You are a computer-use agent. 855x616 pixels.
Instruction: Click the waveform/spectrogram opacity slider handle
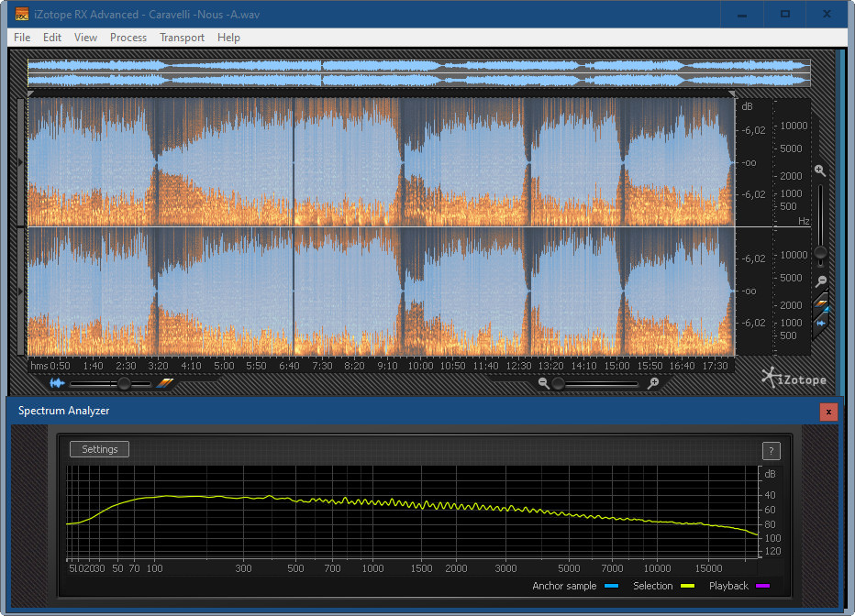pyautogui.click(x=124, y=383)
